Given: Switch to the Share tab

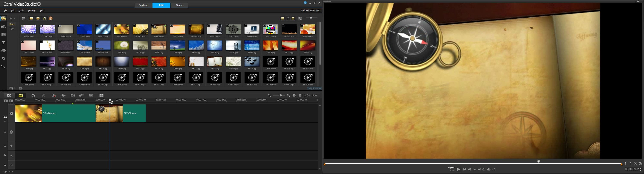Looking at the screenshot, I should tap(180, 5).
